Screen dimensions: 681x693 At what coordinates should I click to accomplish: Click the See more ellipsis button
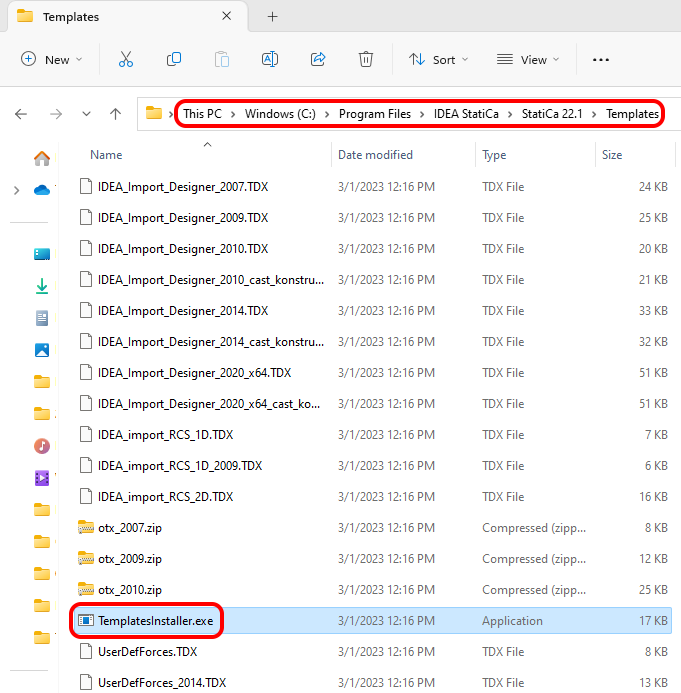point(601,60)
